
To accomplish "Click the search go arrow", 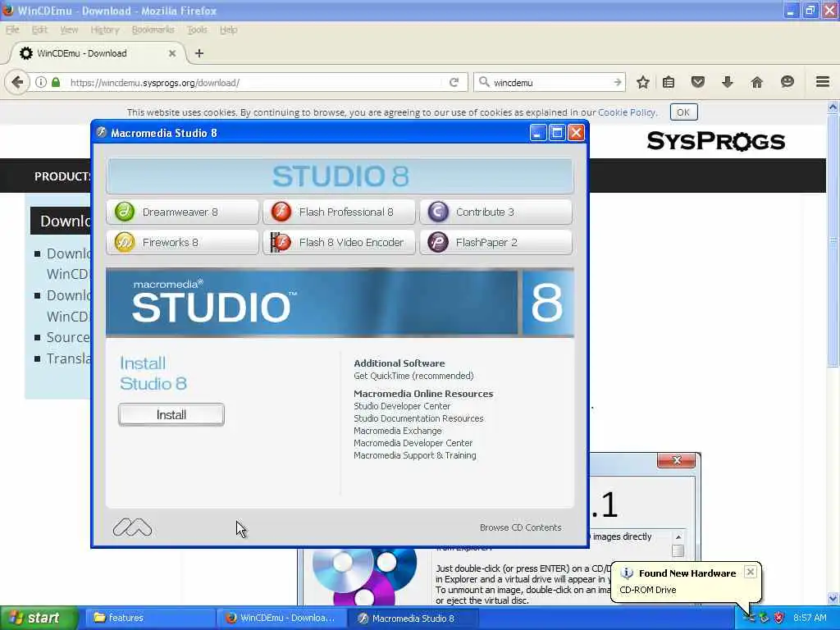I will click(618, 83).
